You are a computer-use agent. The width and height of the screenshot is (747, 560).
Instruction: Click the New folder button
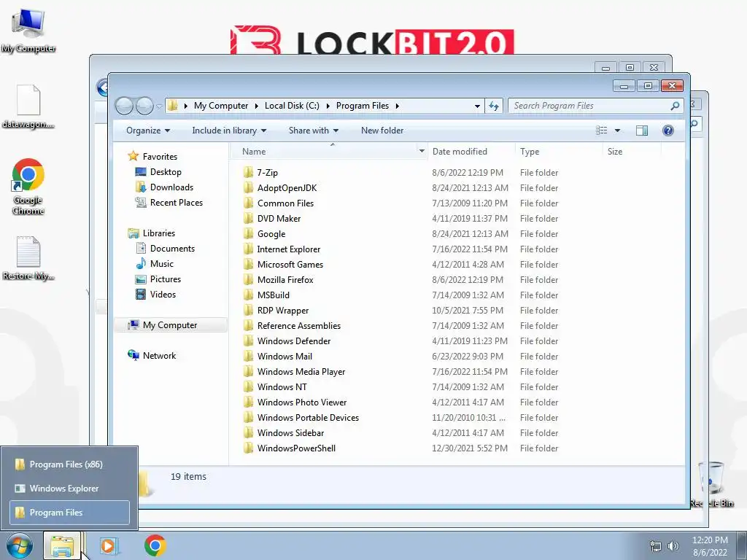coord(382,131)
